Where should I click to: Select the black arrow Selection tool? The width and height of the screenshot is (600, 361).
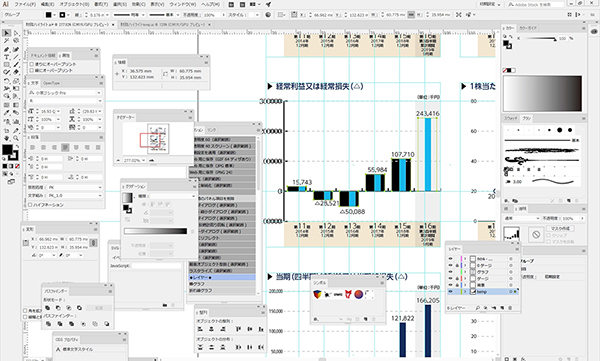pos(7,33)
